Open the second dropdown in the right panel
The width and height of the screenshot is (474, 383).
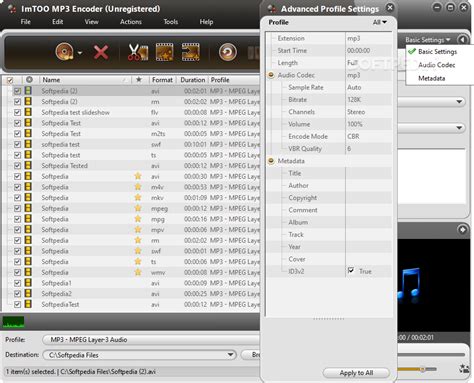459,128
